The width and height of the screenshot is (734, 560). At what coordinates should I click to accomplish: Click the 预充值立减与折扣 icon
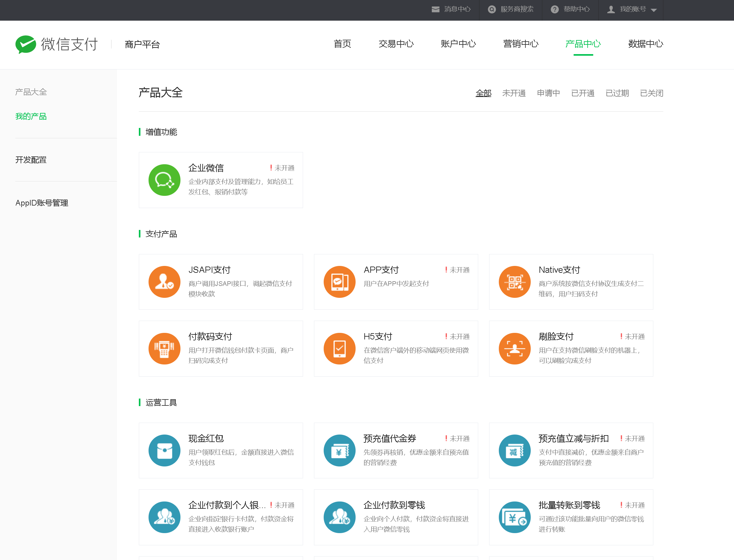[x=515, y=450]
